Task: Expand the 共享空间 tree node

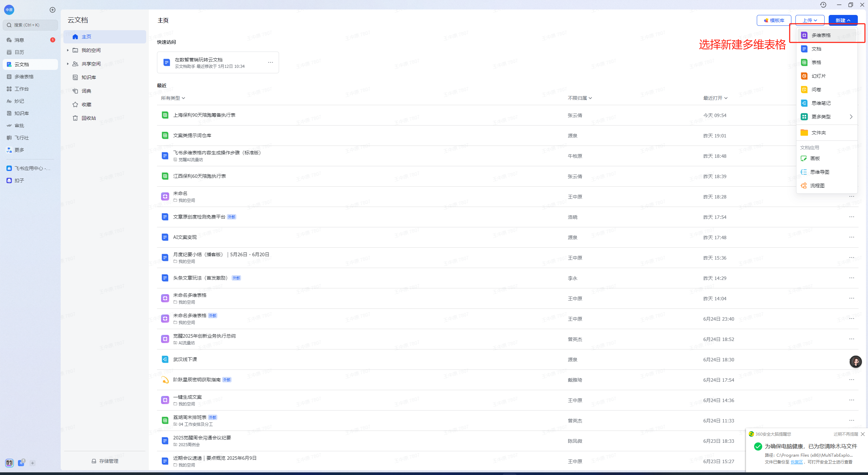Action: 68,64
